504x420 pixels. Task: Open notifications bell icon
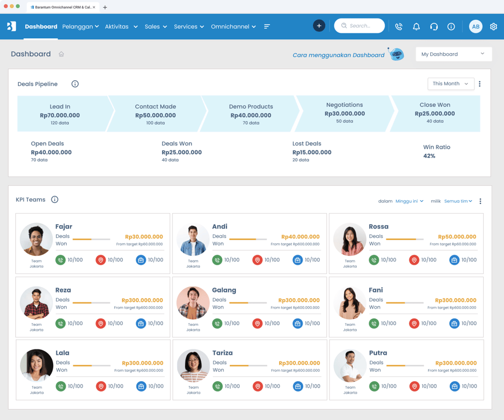tap(416, 27)
